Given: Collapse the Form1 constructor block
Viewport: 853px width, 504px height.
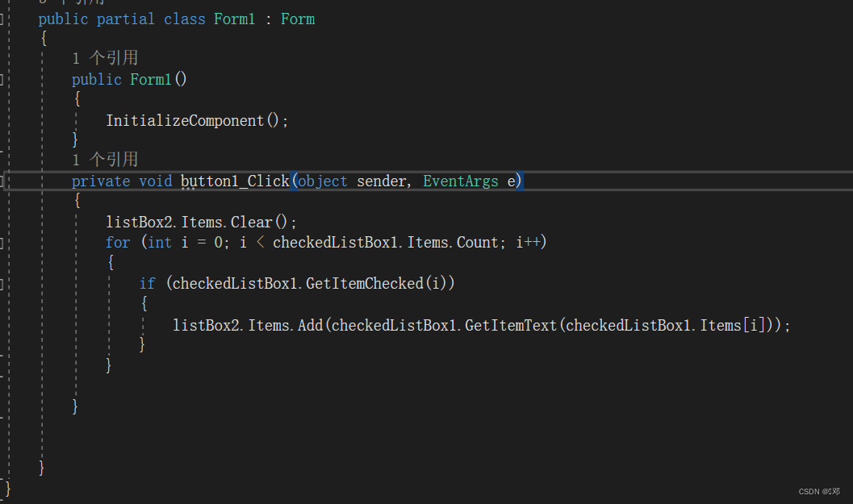Looking at the screenshot, I should [3, 79].
